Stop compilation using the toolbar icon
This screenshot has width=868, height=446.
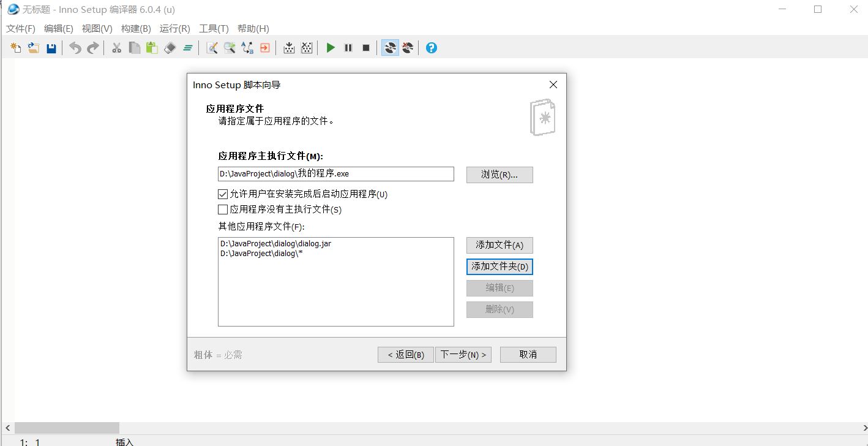[307, 48]
